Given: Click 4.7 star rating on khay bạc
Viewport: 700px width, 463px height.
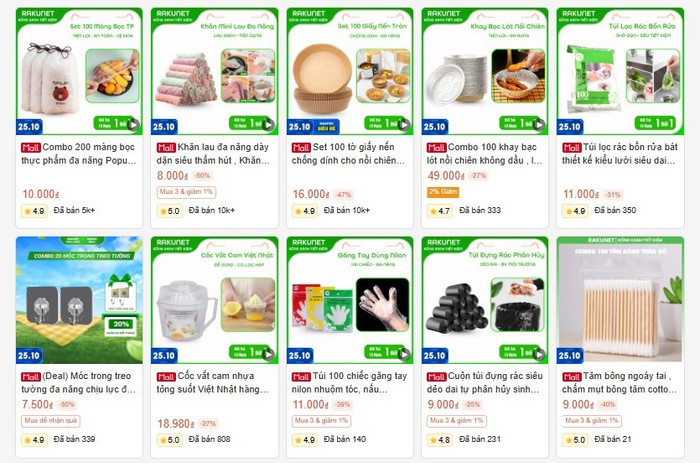Looking at the screenshot, I should 439,211.
